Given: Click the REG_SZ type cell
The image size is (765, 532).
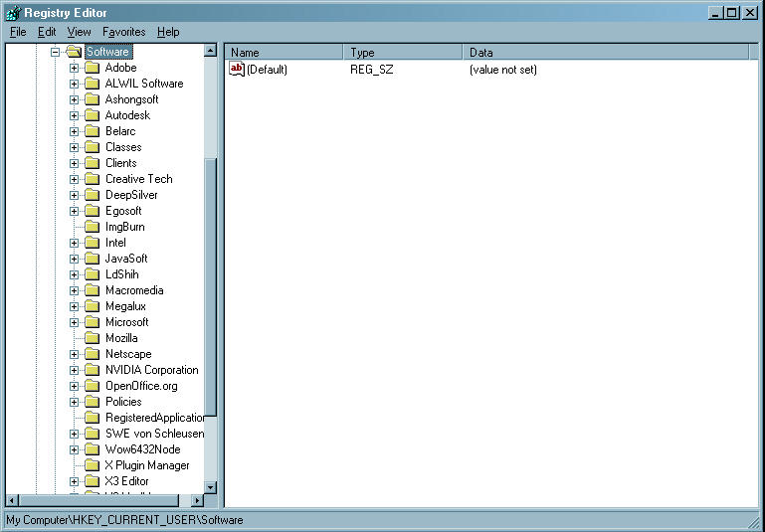Looking at the screenshot, I should point(372,70).
